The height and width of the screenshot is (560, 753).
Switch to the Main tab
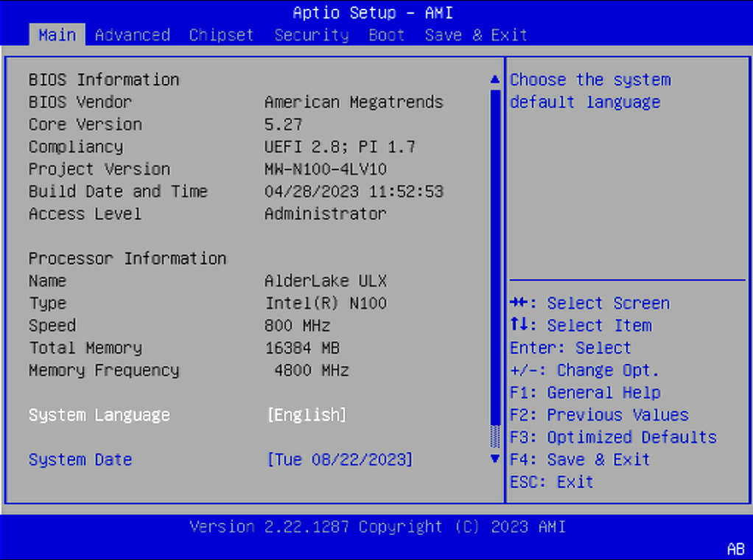pos(57,35)
